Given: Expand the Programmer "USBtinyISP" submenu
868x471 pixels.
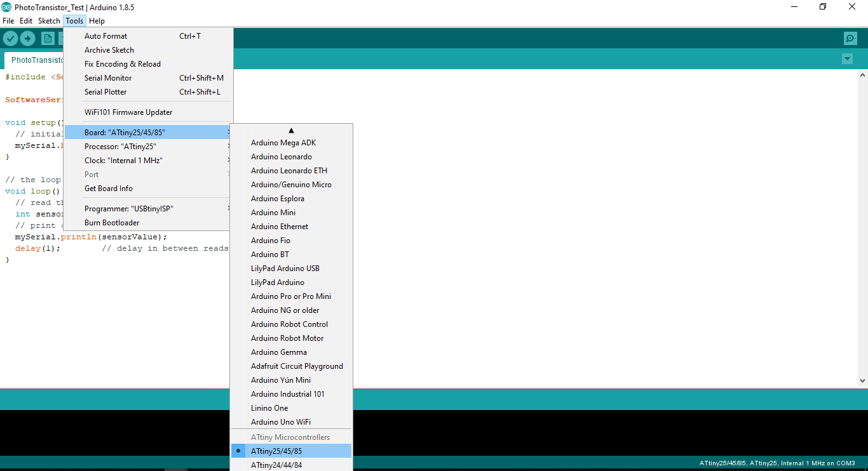Looking at the screenshot, I should coord(149,209).
